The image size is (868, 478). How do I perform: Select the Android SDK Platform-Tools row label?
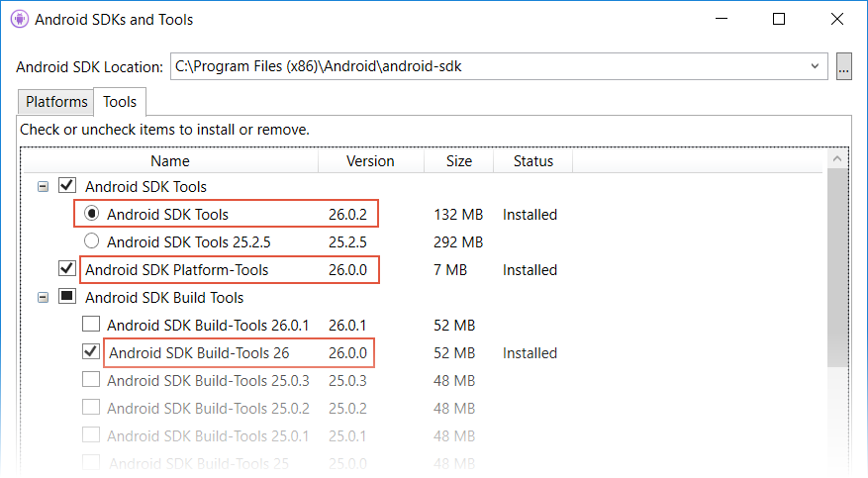(x=176, y=270)
